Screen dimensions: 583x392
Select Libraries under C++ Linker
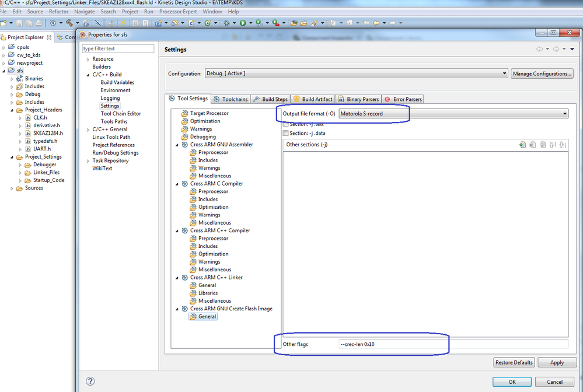208,293
